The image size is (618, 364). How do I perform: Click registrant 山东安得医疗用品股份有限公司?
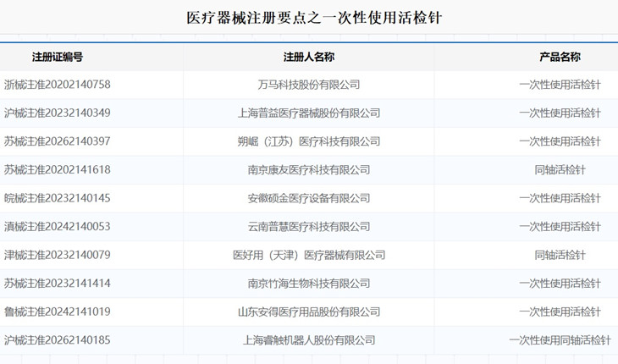point(309,312)
